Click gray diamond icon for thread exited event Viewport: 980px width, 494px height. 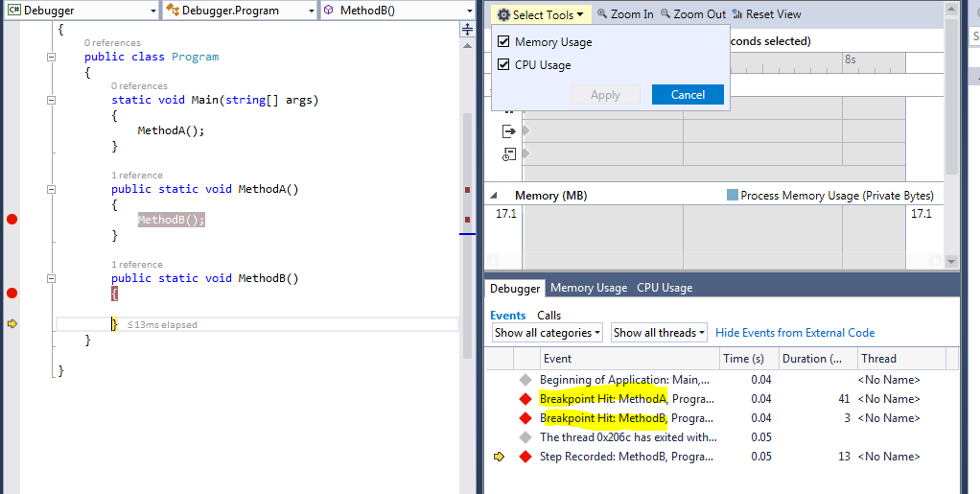tap(525, 437)
